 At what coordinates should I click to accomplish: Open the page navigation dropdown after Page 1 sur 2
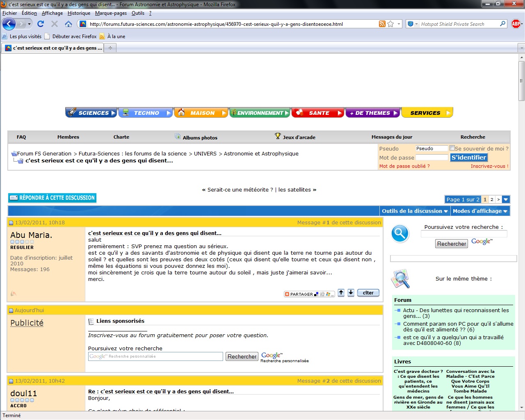coord(506,200)
